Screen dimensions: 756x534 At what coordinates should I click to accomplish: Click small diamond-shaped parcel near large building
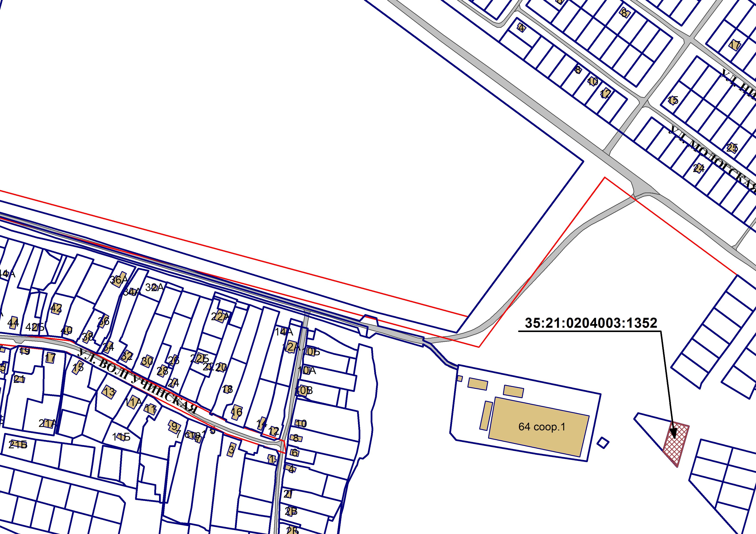[x=603, y=443]
